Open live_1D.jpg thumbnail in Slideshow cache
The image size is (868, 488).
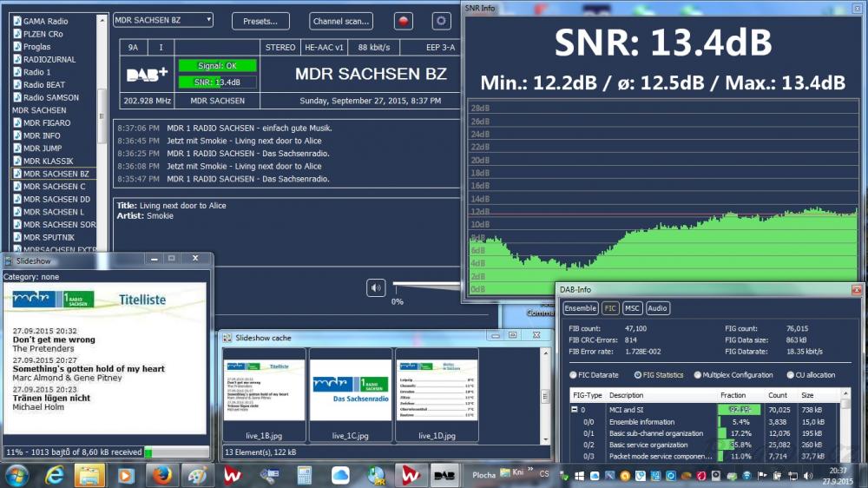[x=437, y=395]
